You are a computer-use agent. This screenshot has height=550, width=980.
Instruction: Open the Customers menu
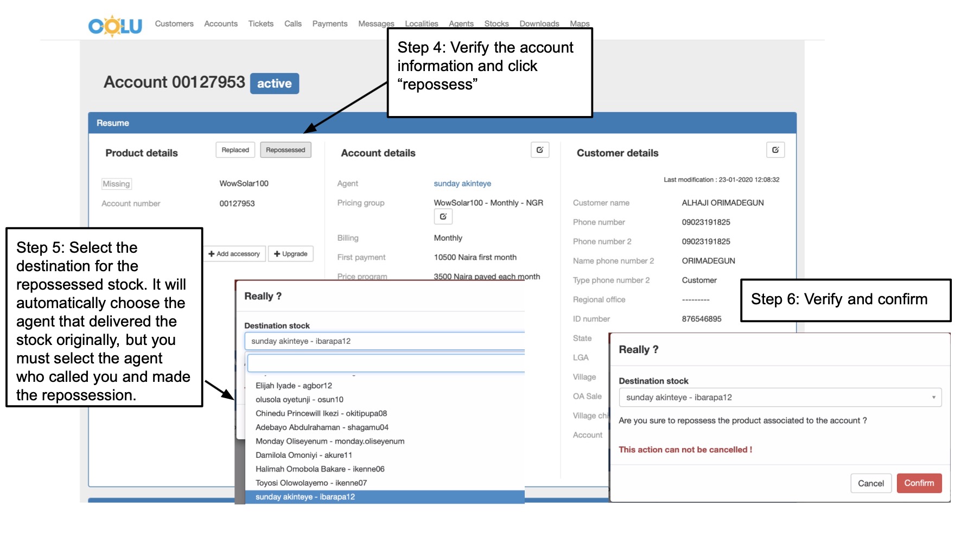[x=174, y=24]
